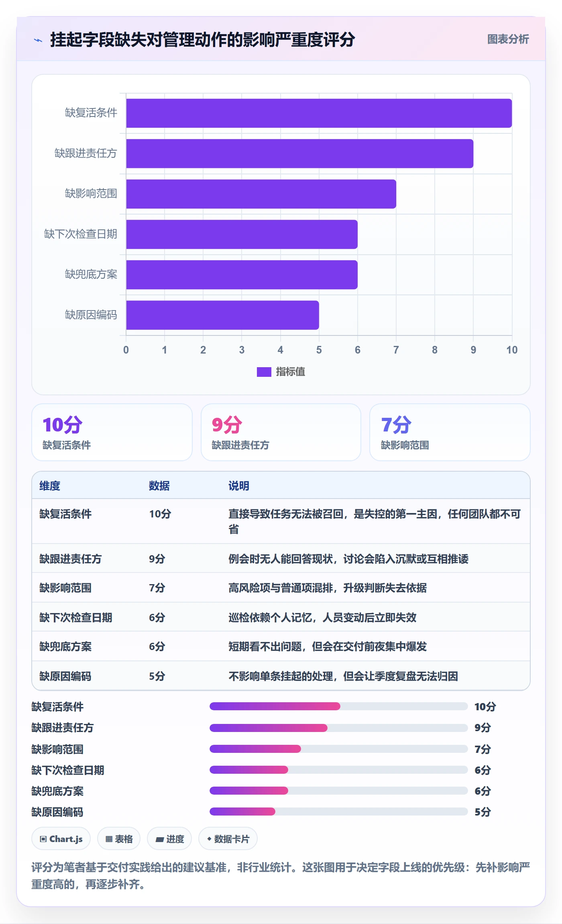
Task: Click the 表格 tag grid icon
Action: pos(109,839)
